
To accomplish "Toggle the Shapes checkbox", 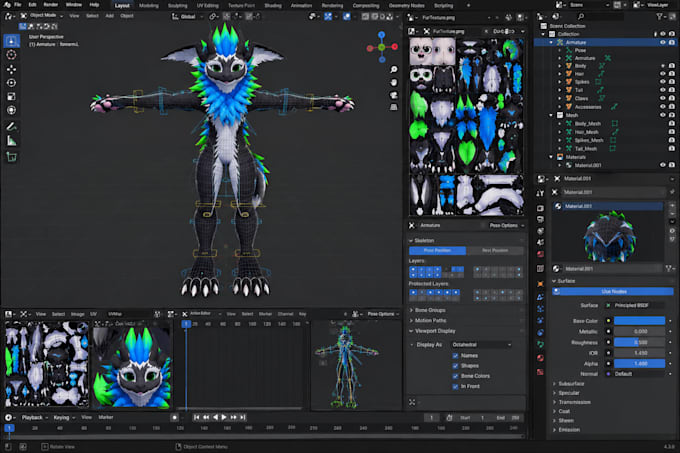I will [455, 366].
